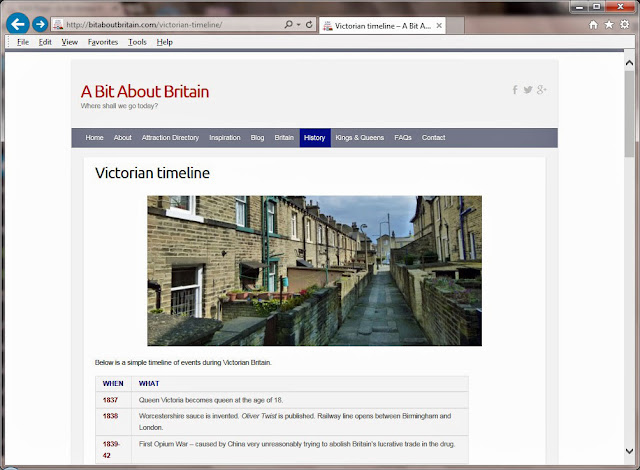The image size is (640, 470).
Task: Open the Britain nav item
Action: pyautogui.click(x=284, y=138)
